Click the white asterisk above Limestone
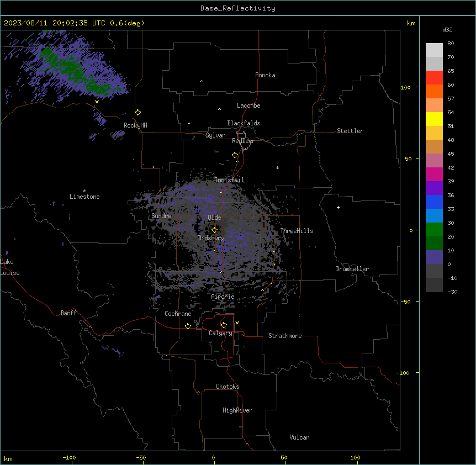 click(x=84, y=191)
